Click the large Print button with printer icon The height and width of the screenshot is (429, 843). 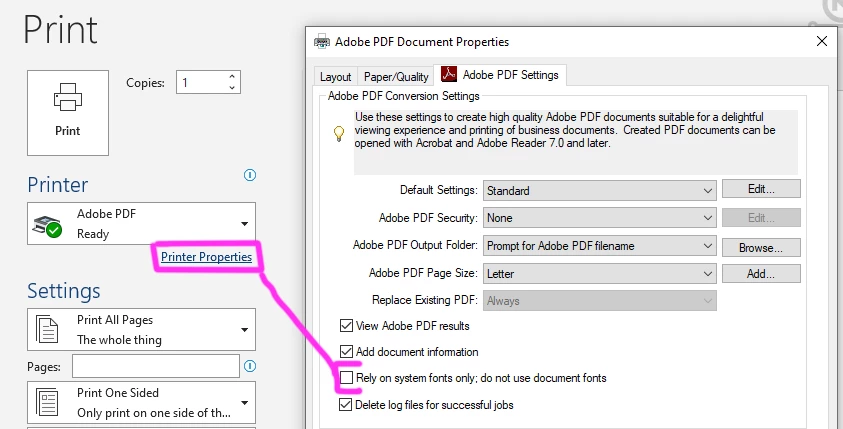click(x=68, y=113)
